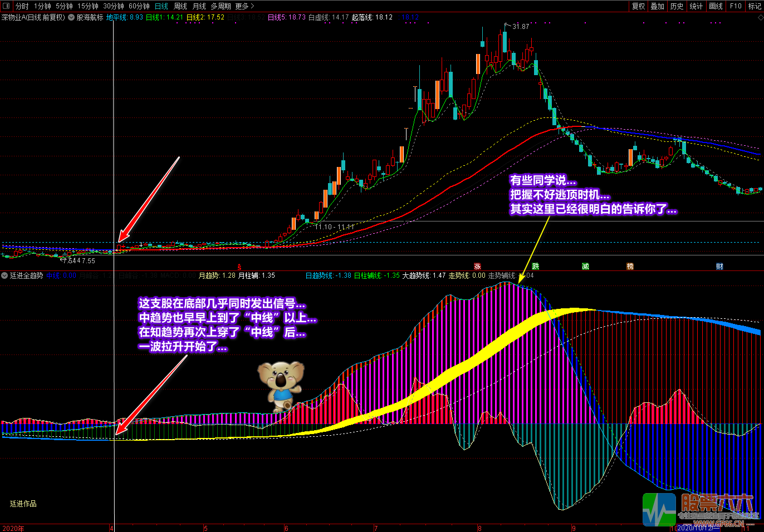Click the red $ marker on timeline
Screen dimensions: 764x532
pos(239,268)
